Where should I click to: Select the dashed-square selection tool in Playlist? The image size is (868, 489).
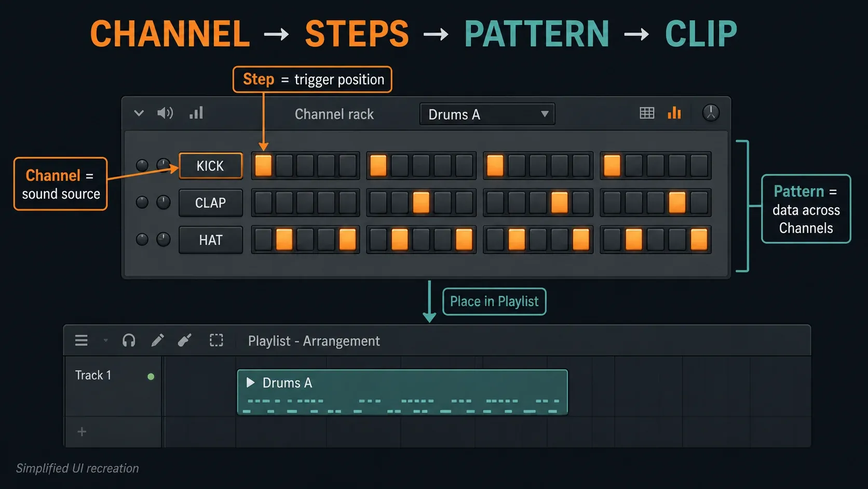pyautogui.click(x=216, y=340)
